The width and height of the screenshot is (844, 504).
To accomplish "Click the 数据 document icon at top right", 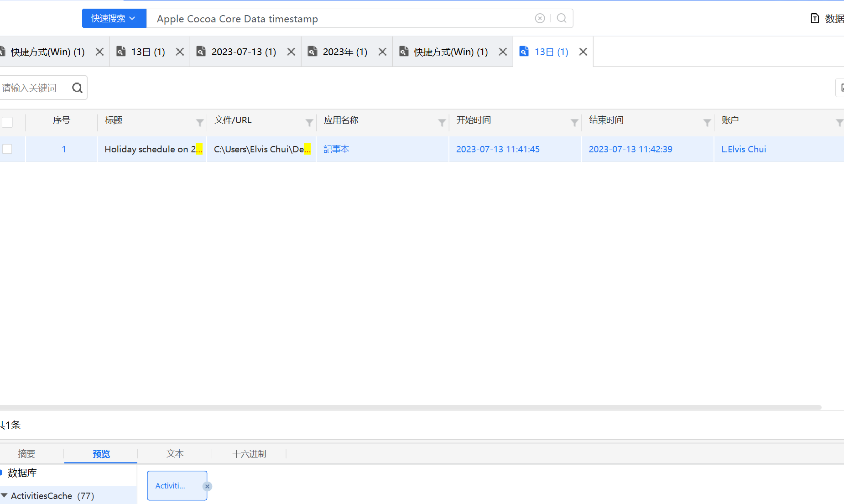I will [815, 18].
